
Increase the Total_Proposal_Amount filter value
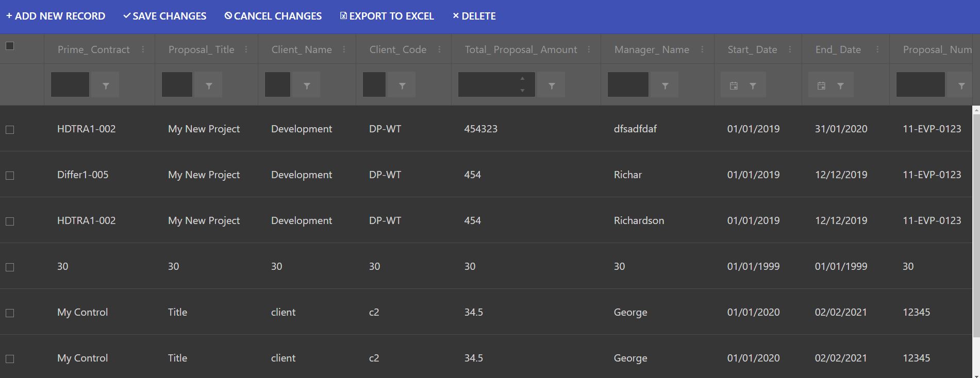(x=523, y=79)
